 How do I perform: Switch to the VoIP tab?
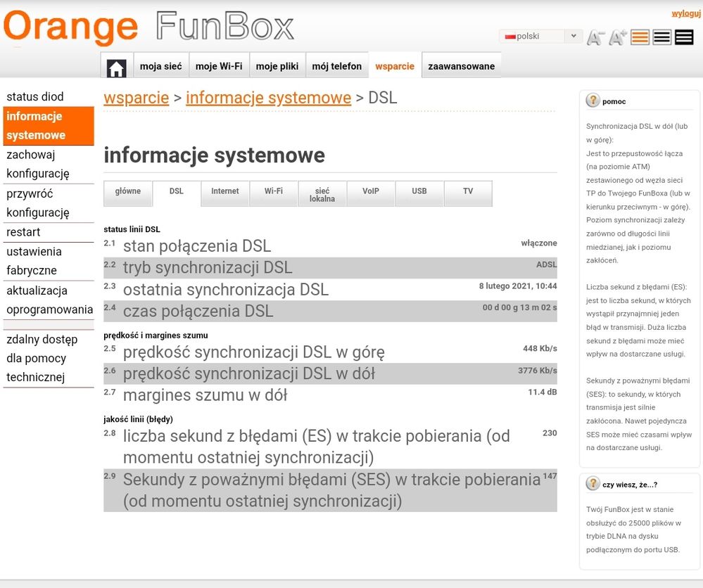[371, 191]
